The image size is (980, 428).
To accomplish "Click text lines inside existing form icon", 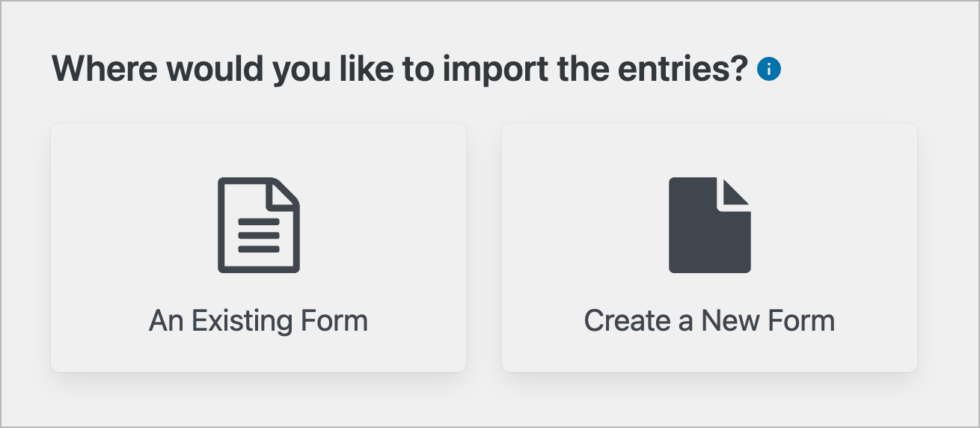I will (x=259, y=236).
